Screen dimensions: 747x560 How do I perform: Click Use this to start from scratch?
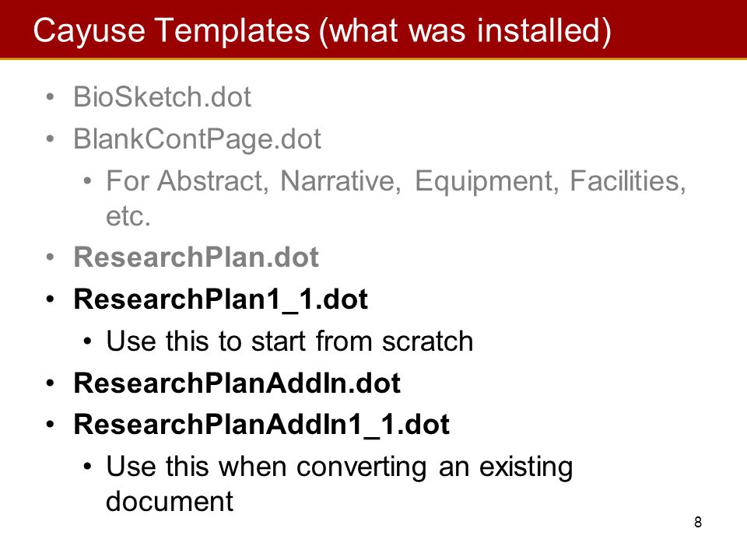pyautogui.click(x=289, y=341)
